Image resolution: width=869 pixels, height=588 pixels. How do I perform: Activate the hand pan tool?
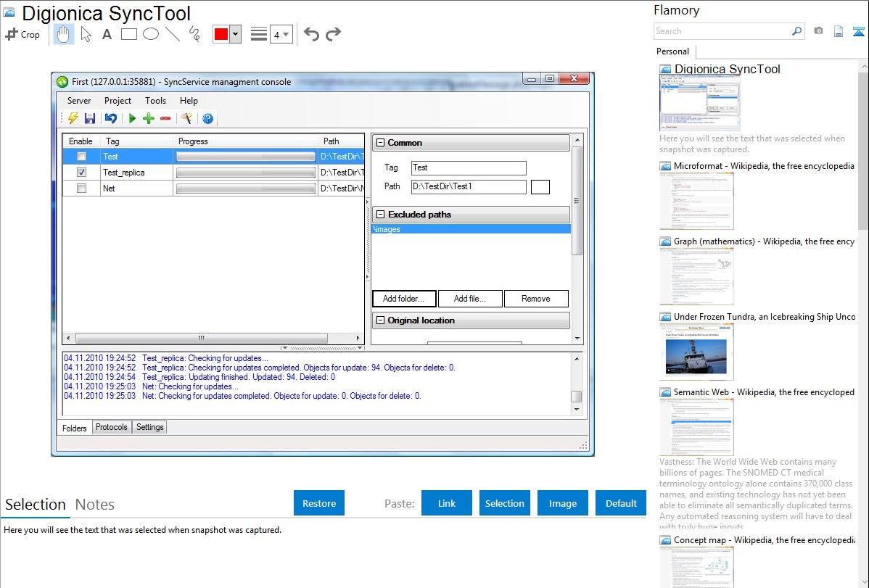[x=63, y=34]
